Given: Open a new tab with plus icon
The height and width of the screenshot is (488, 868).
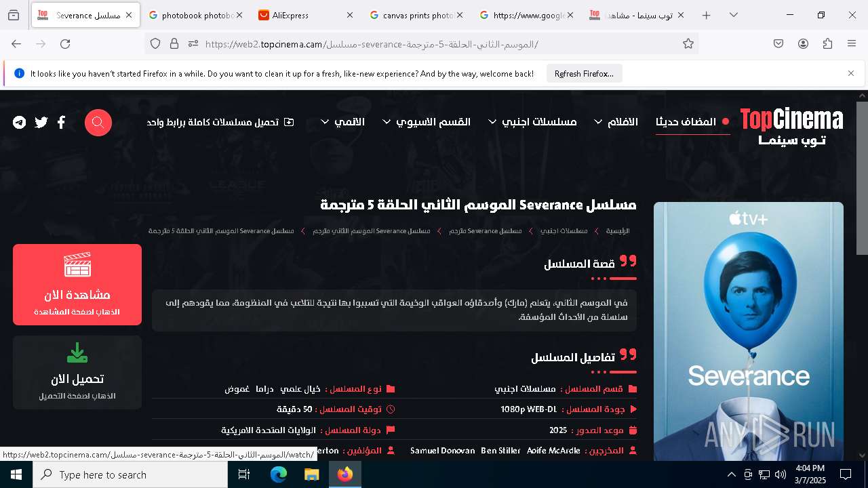Looking at the screenshot, I should [707, 15].
